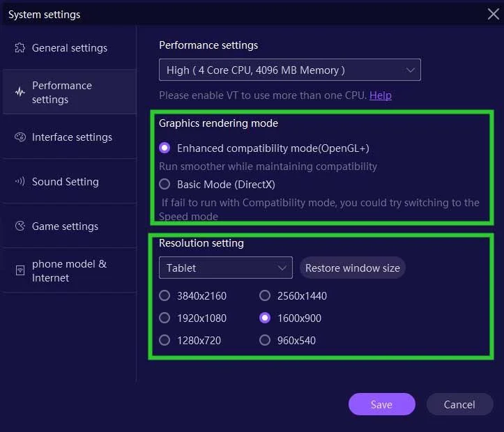Choose the 1920x1080 resolution option

165,318
